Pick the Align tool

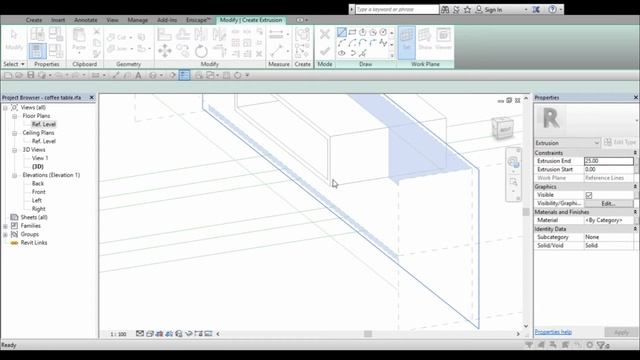164,35
